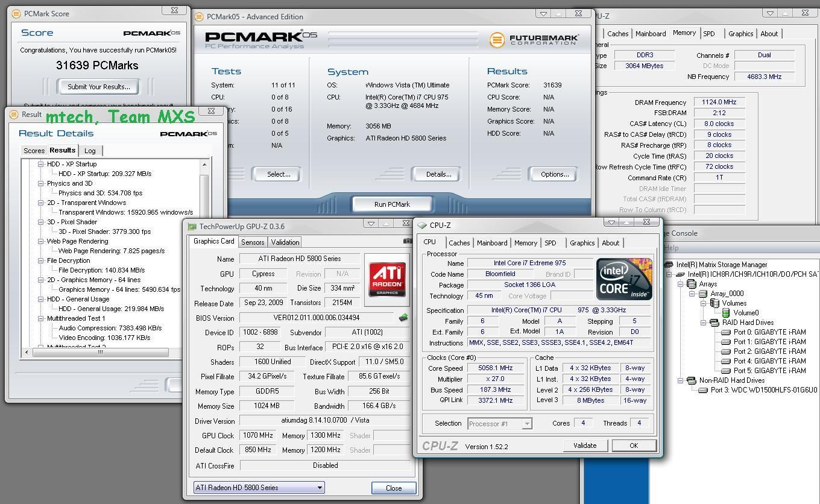Click the Core Speed field 5058.1 MHz
The width and height of the screenshot is (820, 504).
coord(496,368)
